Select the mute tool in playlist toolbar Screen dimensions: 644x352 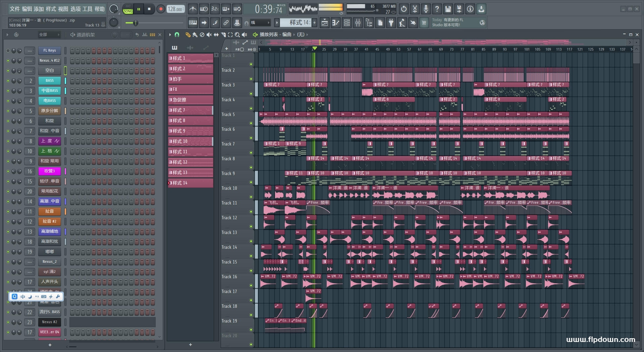pyautogui.click(x=209, y=35)
